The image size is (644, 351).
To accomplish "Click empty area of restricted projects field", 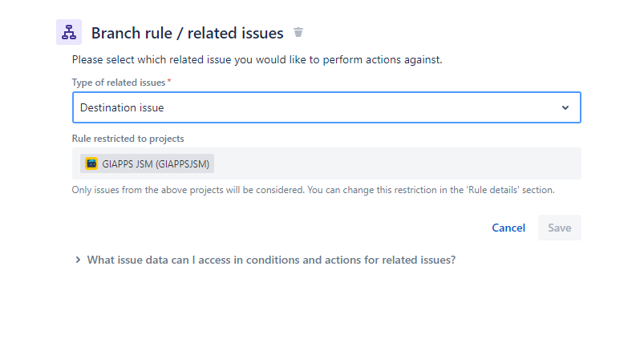I will [401, 164].
